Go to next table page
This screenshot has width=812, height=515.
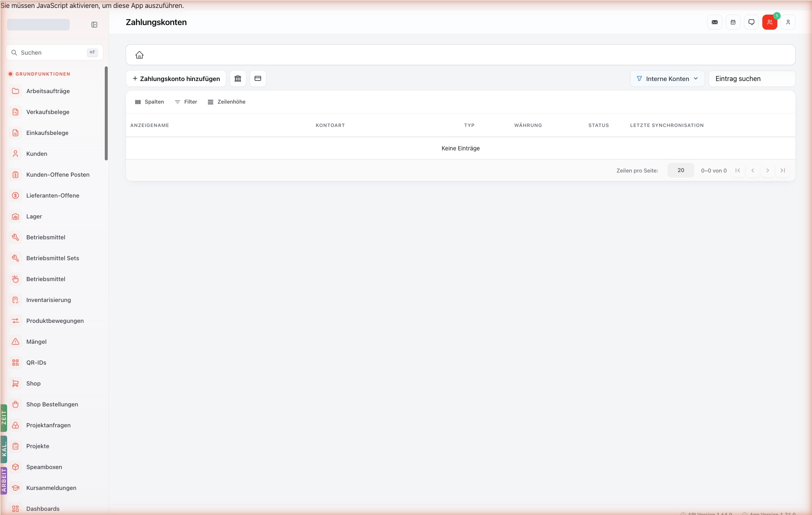click(768, 170)
